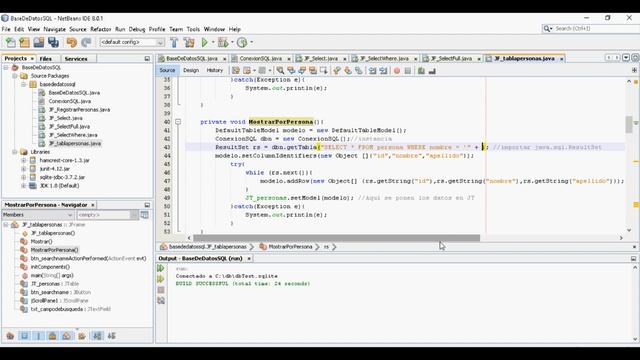640x360 pixels.
Task: Click MostrarPorPersona in the breadcrumb bar
Action: click(290, 247)
